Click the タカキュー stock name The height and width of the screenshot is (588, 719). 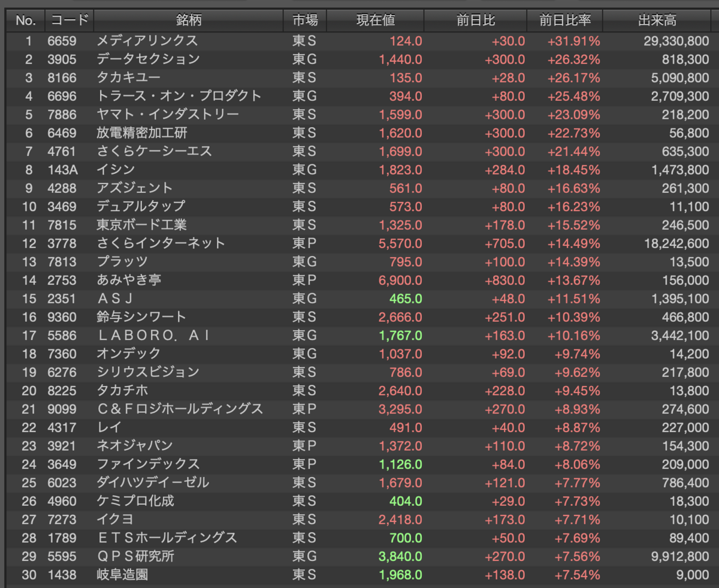tap(128, 78)
